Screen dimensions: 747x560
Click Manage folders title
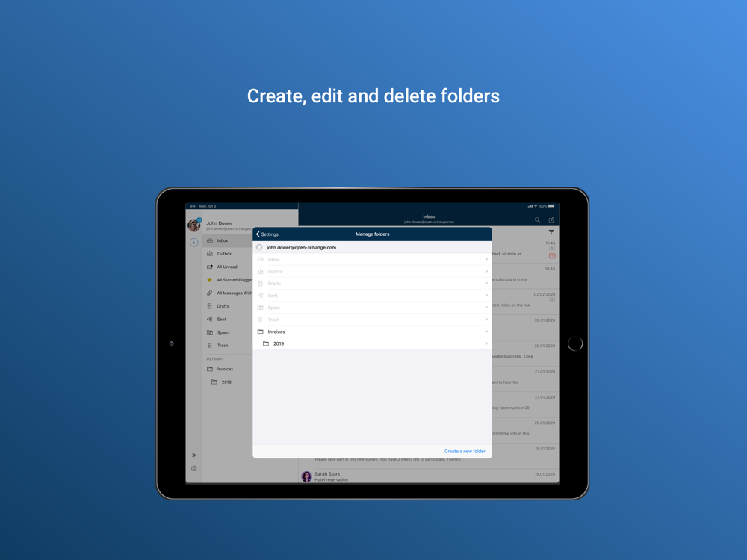tap(373, 234)
